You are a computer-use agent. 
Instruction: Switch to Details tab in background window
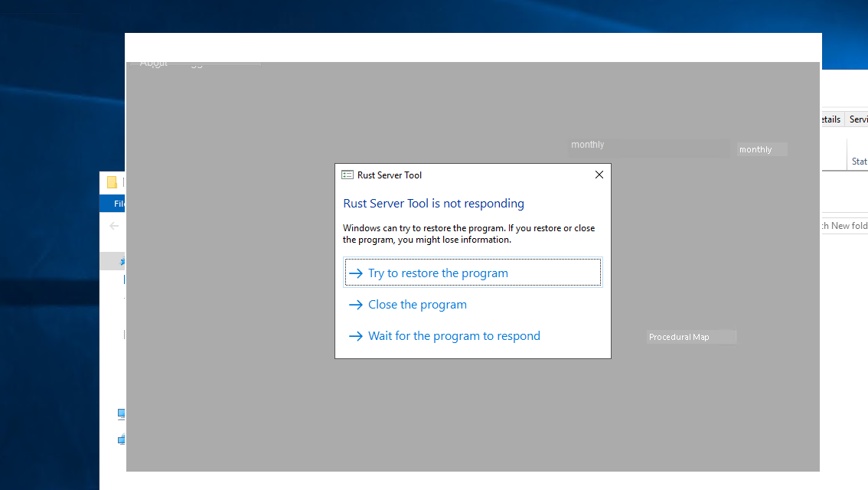click(x=832, y=119)
